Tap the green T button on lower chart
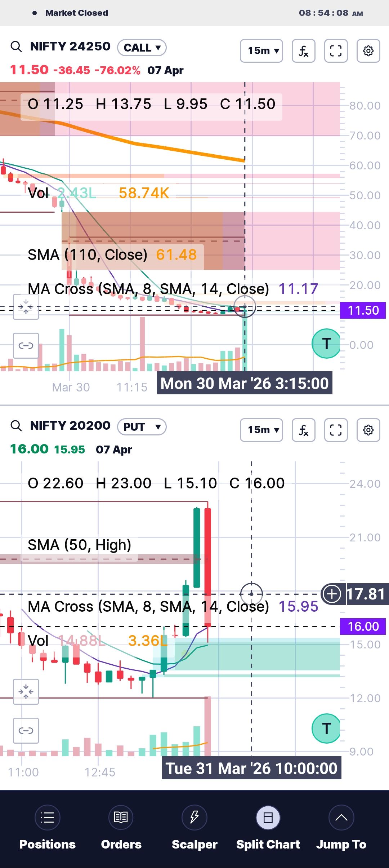Screen dimensions: 389x868 point(326,728)
